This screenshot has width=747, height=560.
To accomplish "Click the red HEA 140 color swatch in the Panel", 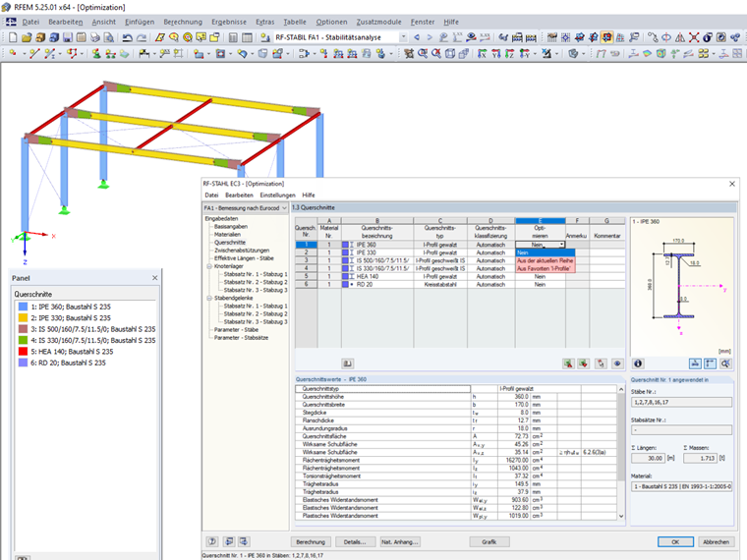I will coord(23,352).
